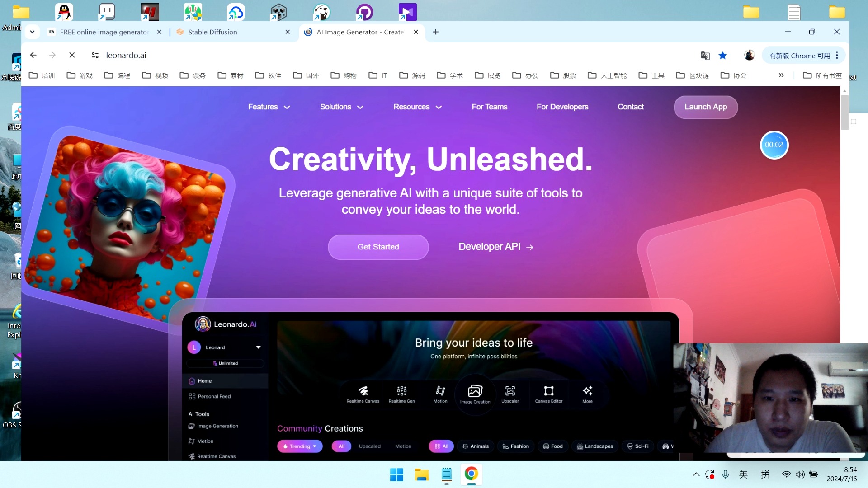868x488 pixels.
Task: Click the Realtime Gen tool icon
Action: click(x=401, y=394)
